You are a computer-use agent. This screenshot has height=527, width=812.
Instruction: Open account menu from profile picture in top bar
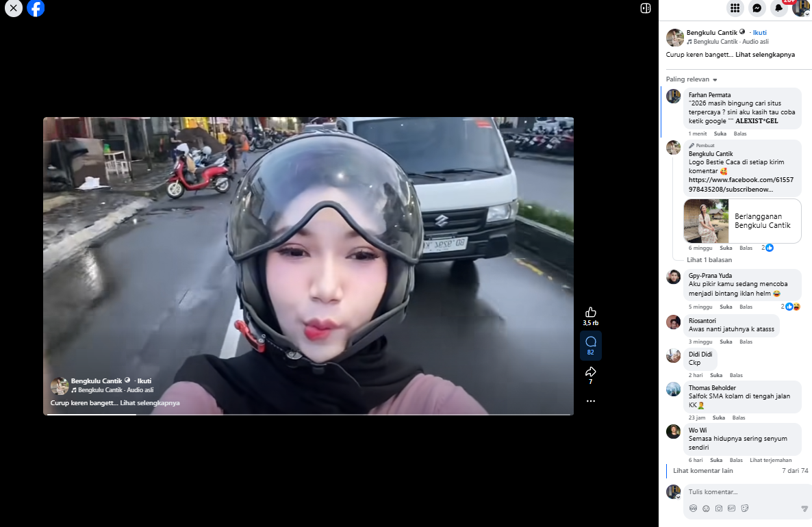point(800,8)
